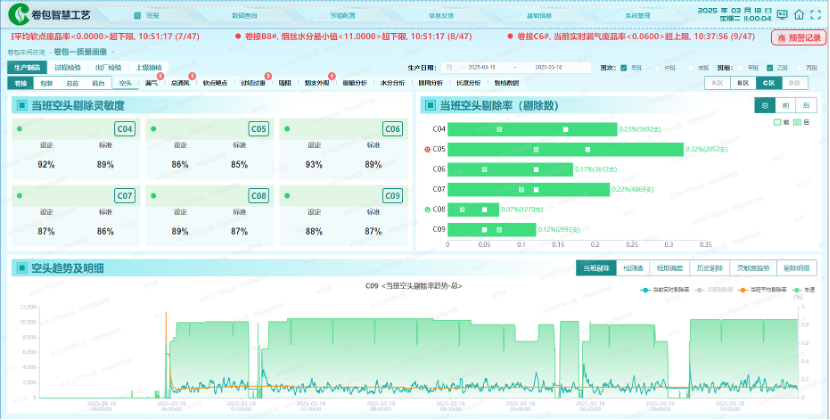This screenshot has height=420, width=830.
Task: Select the A区 zone button
Action: [717, 83]
